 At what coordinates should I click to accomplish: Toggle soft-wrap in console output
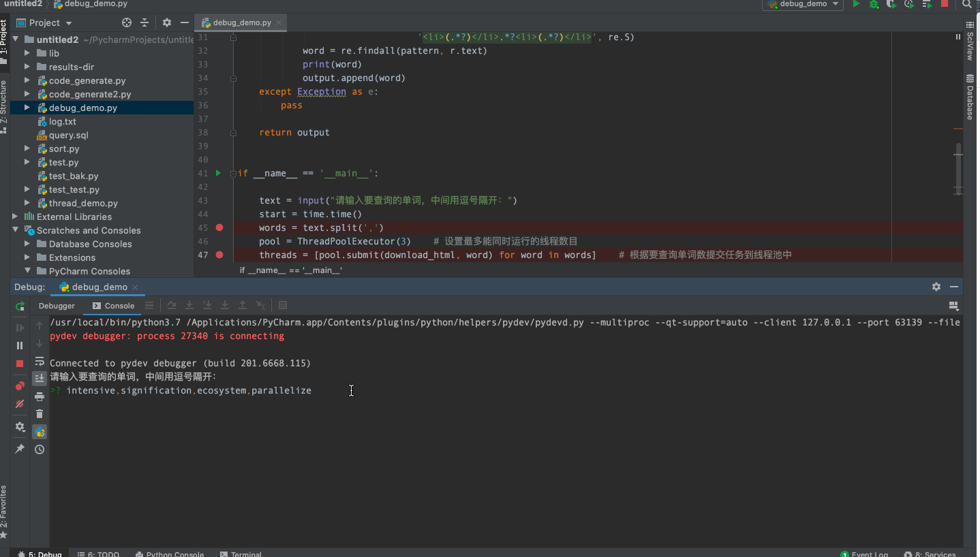tap(40, 361)
